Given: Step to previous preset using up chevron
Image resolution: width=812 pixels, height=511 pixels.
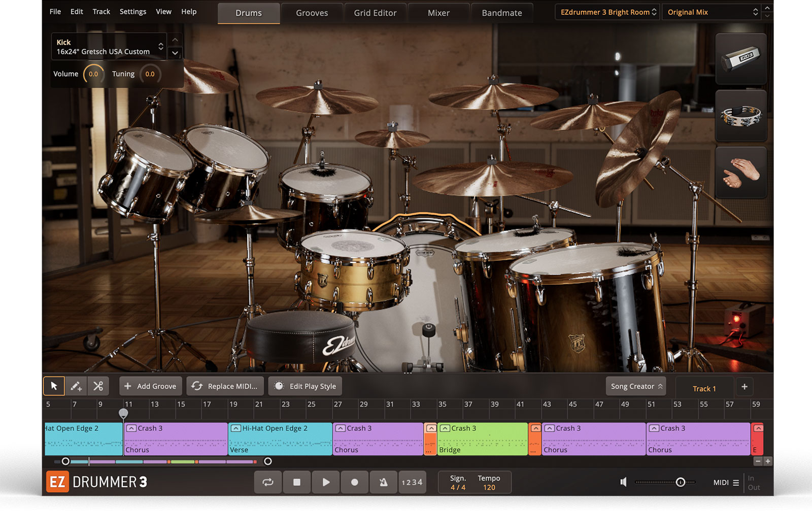Looking at the screenshot, I should 767,8.
